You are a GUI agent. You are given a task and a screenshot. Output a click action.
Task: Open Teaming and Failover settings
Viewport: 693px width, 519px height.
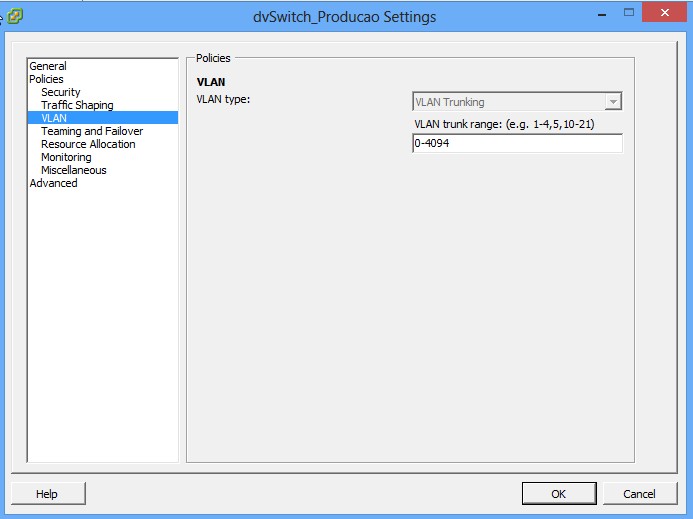(91, 131)
